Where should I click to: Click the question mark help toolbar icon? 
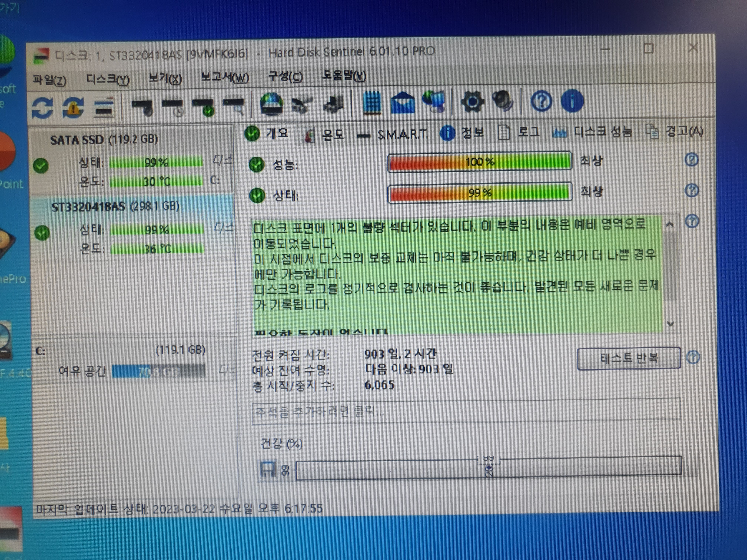point(542,101)
